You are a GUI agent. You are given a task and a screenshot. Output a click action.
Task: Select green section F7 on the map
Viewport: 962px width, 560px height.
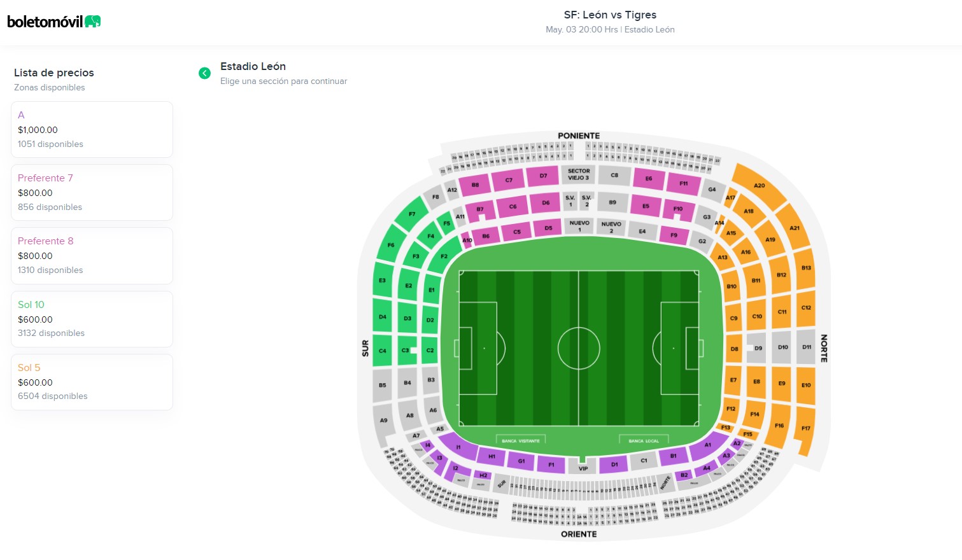[412, 214]
